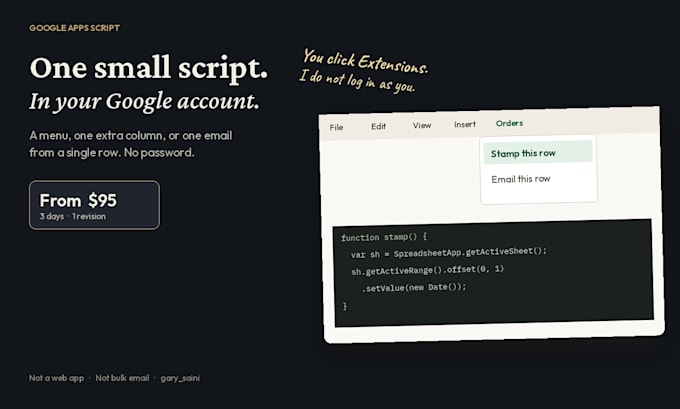This screenshot has width=680, height=409.
Task: Click the 'I do not log in as you.' note
Action: (357, 81)
